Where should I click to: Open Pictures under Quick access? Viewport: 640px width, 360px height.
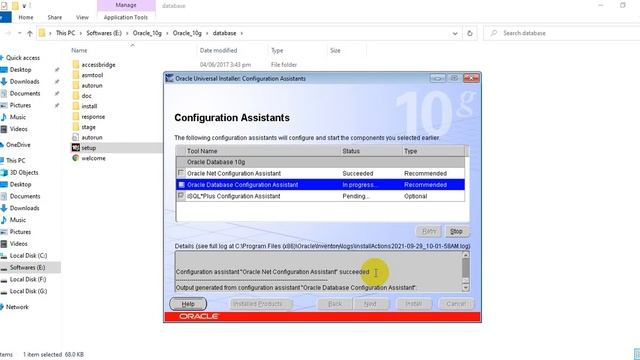(x=20, y=105)
